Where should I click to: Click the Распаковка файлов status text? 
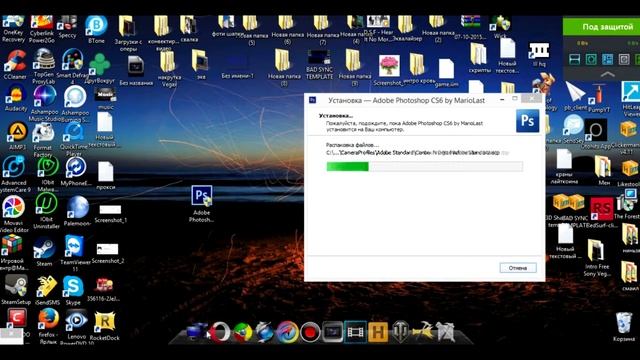(x=352, y=145)
